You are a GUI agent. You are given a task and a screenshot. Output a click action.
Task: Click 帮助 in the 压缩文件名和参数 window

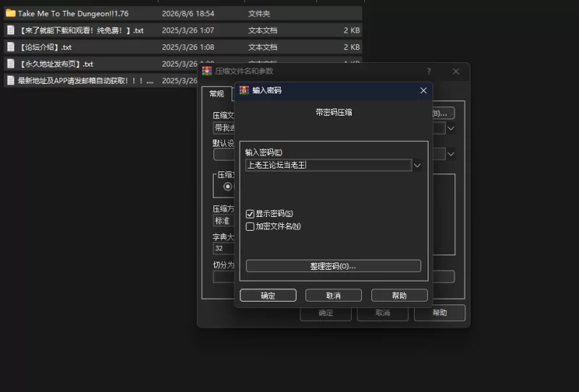coord(439,313)
